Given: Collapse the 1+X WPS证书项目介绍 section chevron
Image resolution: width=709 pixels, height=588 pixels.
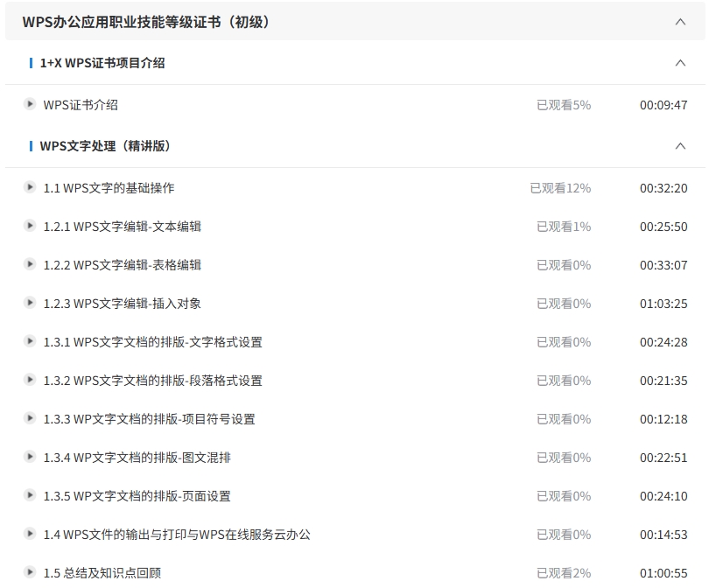Looking at the screenshot, I should pyautogui.click(x=680, y=63).
